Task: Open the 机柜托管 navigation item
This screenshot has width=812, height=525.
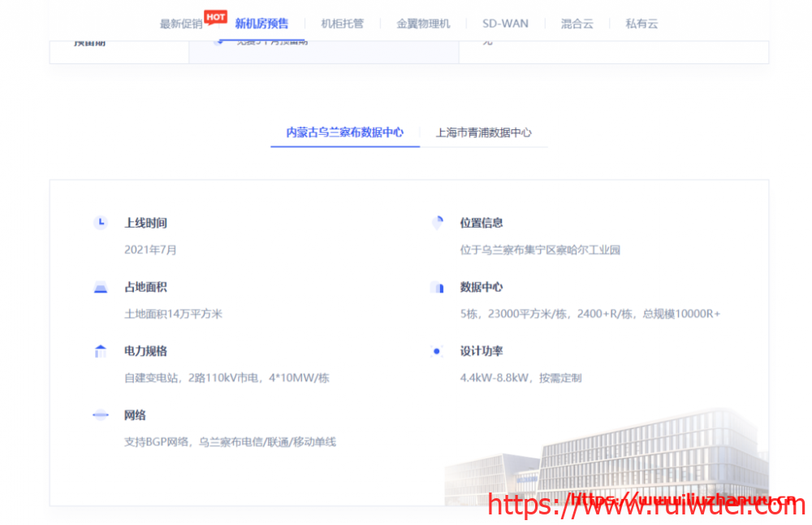Action: [342, 24]
